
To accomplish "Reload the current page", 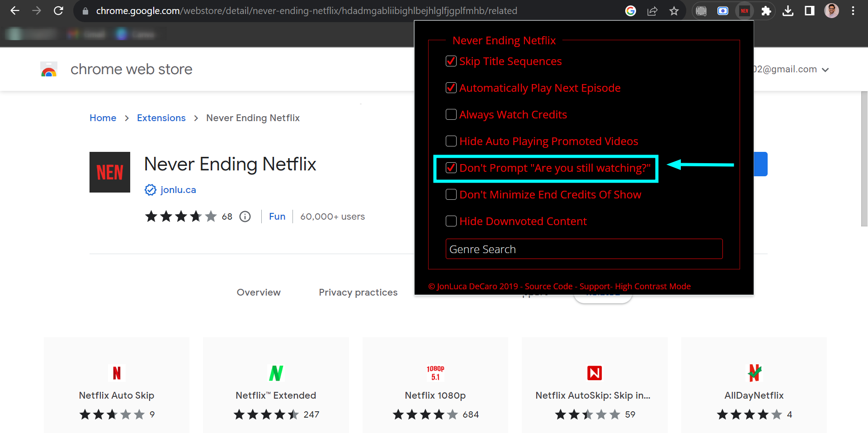I will 58,11.
